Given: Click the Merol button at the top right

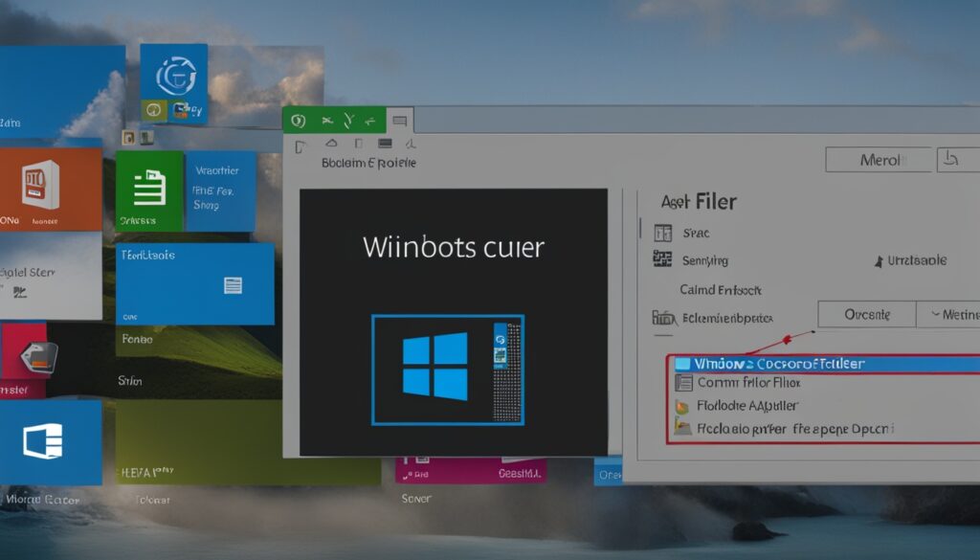Looking at the screenshot, I should pyautogui.click(x=877, y=159).
